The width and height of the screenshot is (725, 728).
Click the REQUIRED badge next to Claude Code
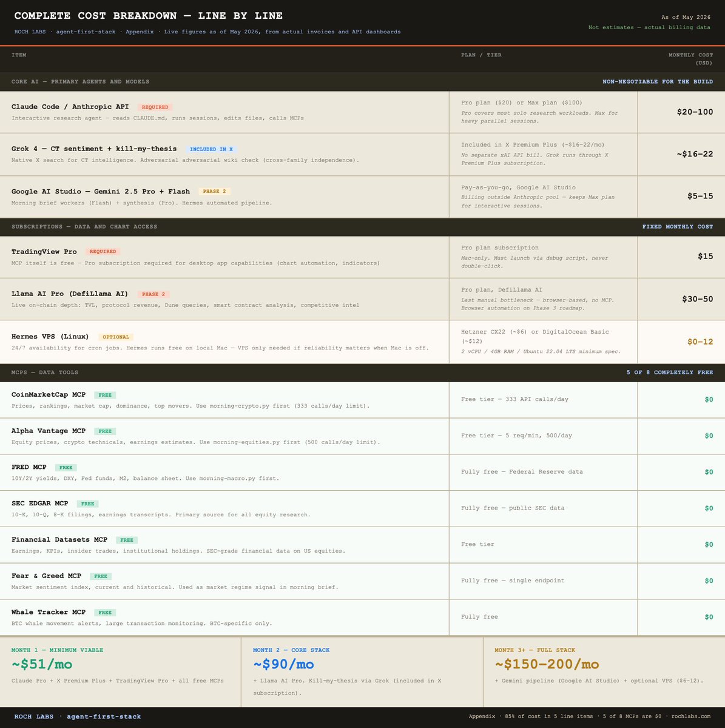coord(155,107)
